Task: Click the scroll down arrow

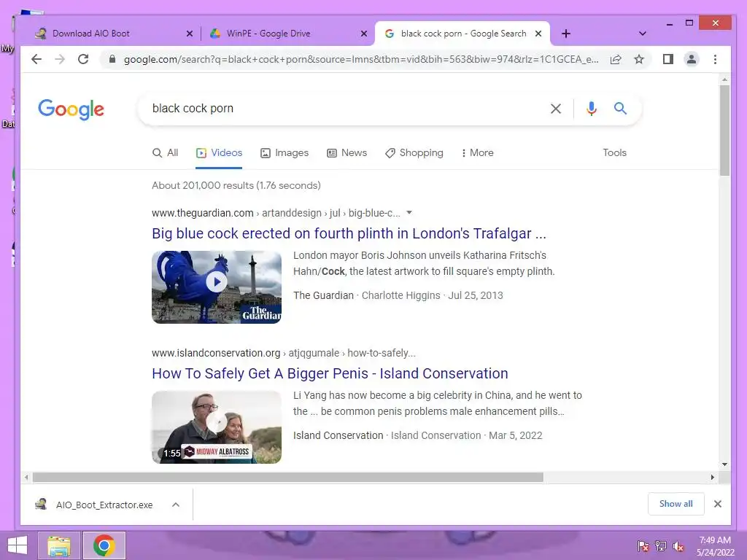Action: point(724,464)
